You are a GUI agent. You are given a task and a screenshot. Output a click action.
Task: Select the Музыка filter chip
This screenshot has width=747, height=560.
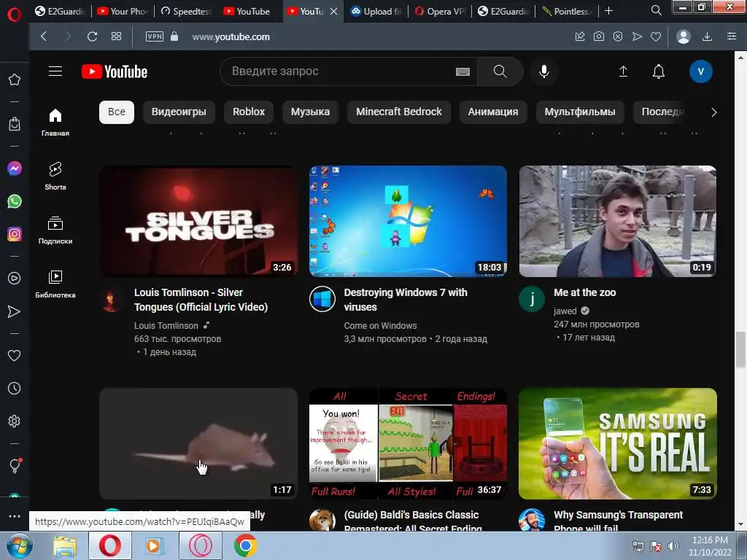pos(310,112)
